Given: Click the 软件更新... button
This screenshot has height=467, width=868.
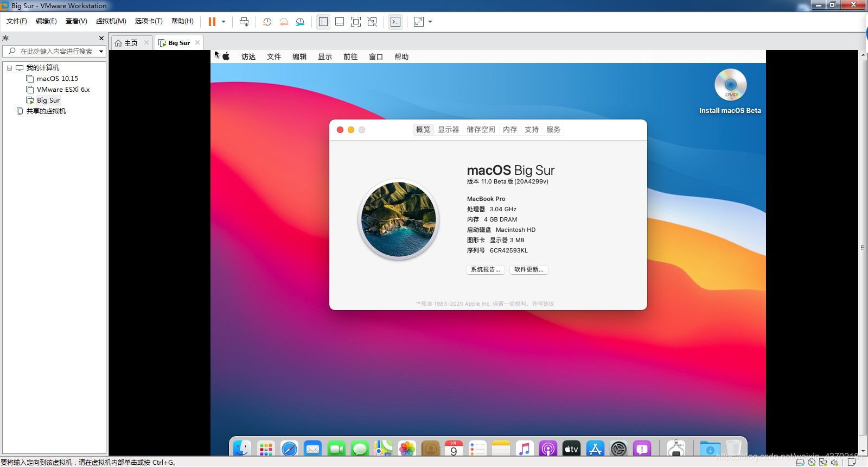Looking at the screenshot, I should (x=529, y=270).
